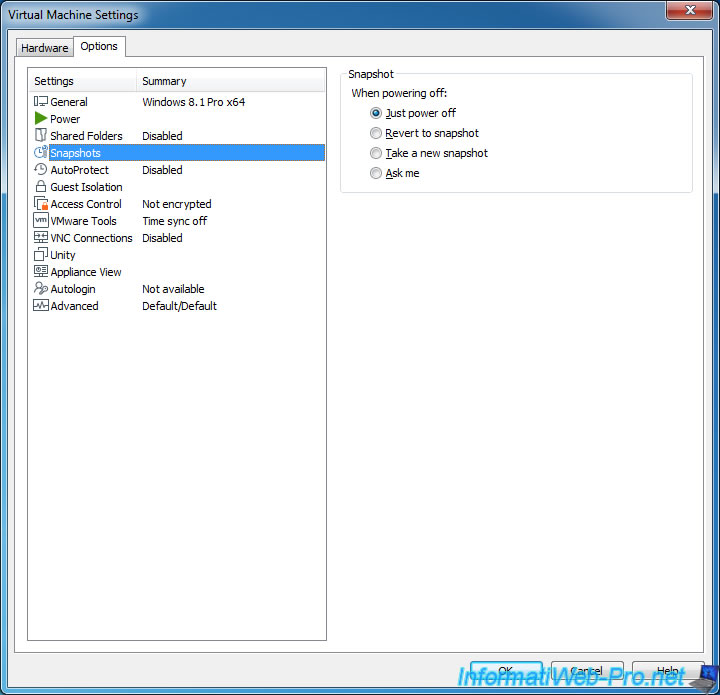Screen dimensions: 720x695
Task: Open Help for virtual machine settings
Action: tap(668, 671)
